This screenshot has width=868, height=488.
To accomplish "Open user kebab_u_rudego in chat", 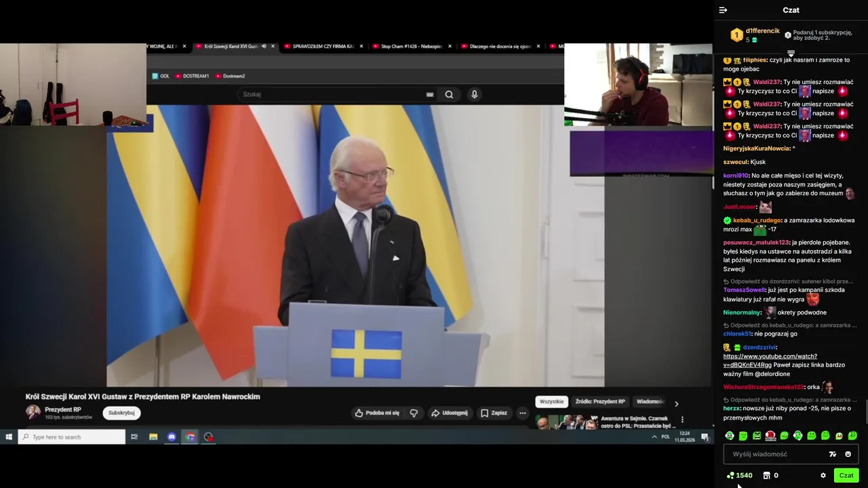I will coord(757,220).
